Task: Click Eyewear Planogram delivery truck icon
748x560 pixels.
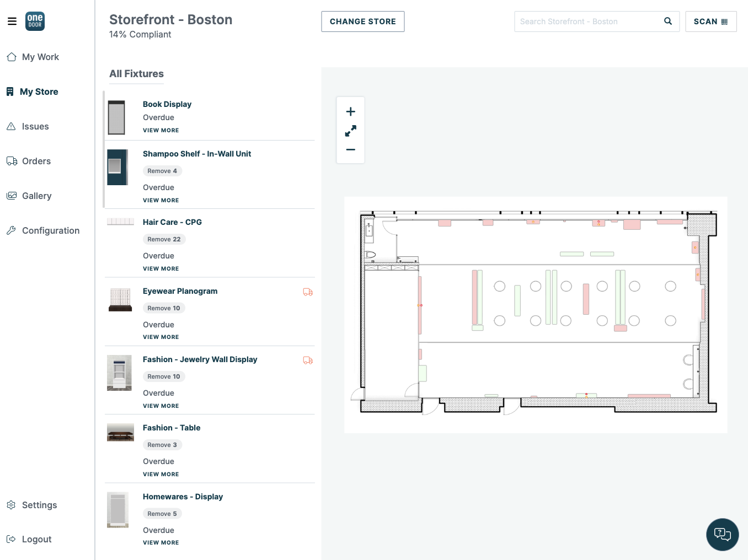Action: pos(308,292)
